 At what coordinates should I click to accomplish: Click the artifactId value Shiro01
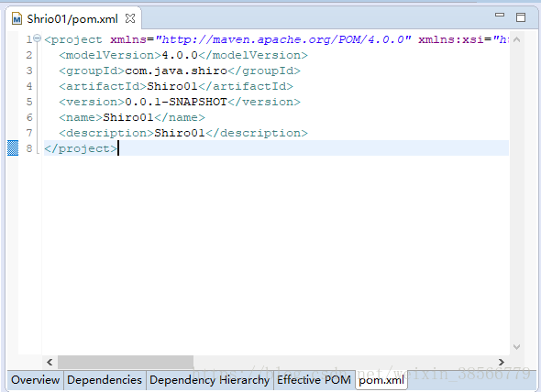coord(172,86)
